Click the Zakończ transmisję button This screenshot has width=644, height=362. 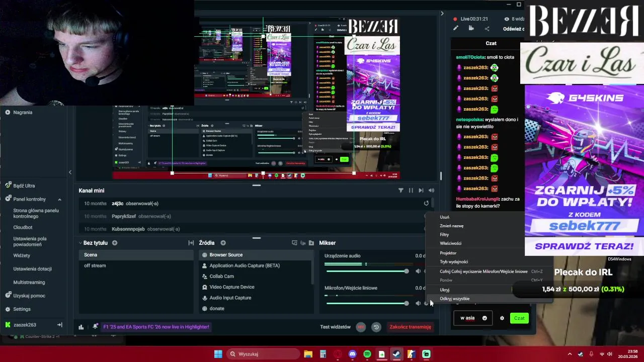[x=410, y=327]
